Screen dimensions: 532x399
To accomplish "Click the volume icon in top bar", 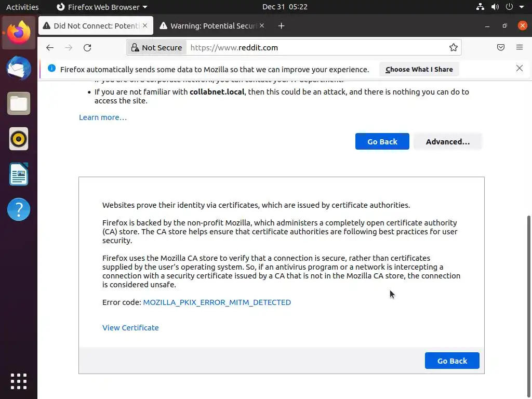I will [495, 7].
